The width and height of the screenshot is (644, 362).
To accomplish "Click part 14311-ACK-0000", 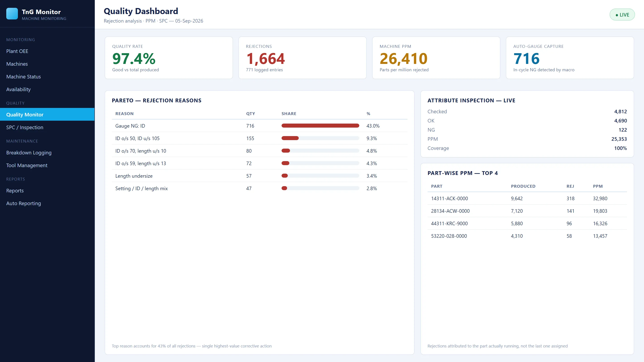I will pos(449,198).
